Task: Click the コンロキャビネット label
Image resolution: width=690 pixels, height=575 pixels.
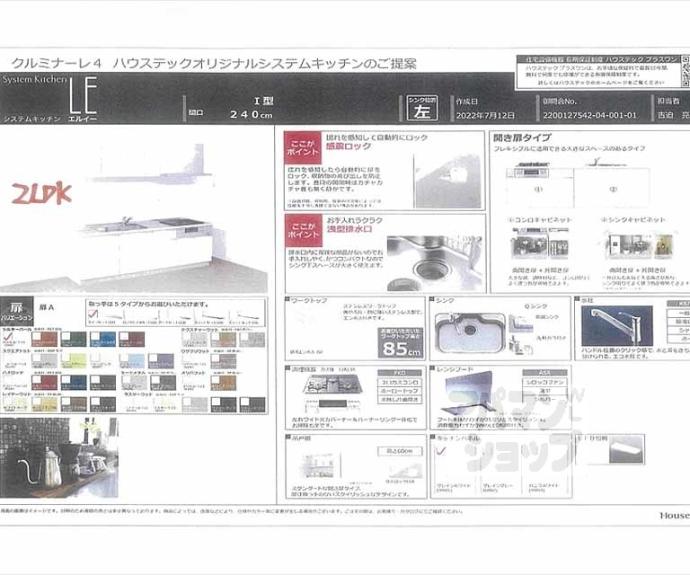Action: pyautogui.click(x=542, y=219)
